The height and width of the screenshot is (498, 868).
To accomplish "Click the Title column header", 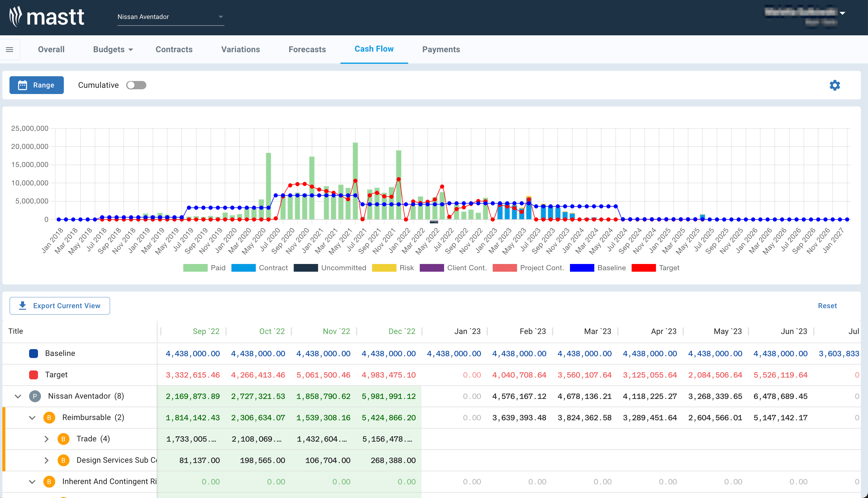I will pos(16,331).
